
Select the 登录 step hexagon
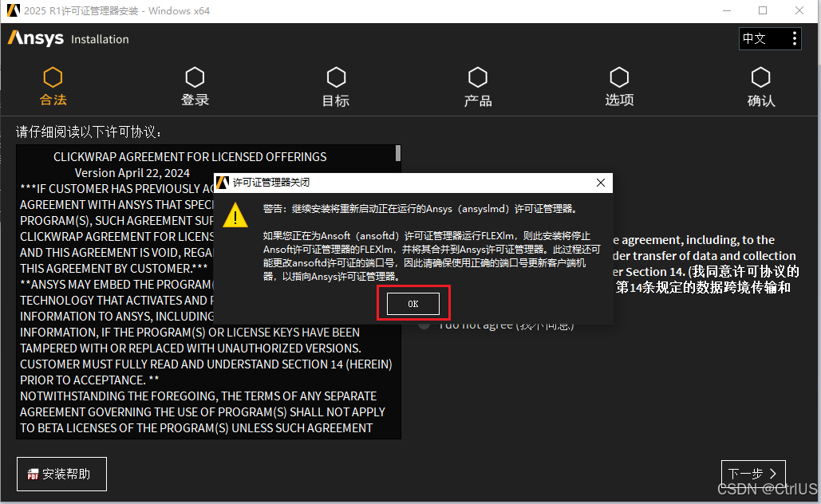click(x=195, y=77)
